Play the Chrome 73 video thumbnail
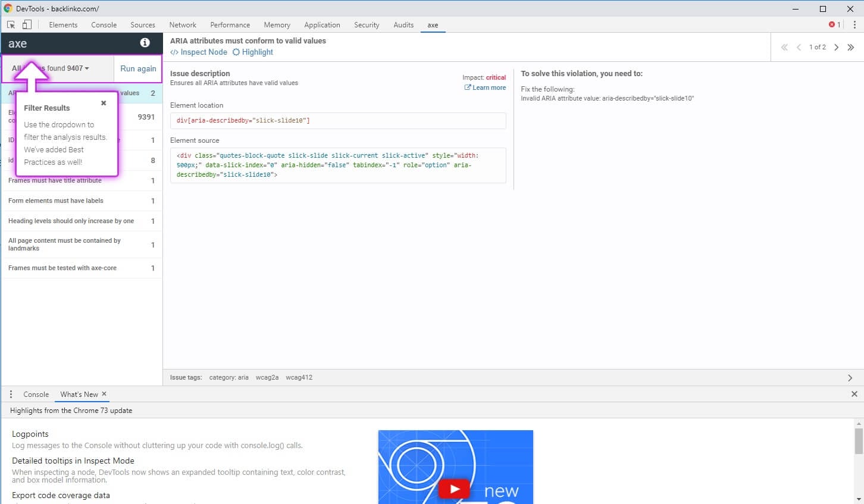Screen dimensions: 864x504 point(455,489)
